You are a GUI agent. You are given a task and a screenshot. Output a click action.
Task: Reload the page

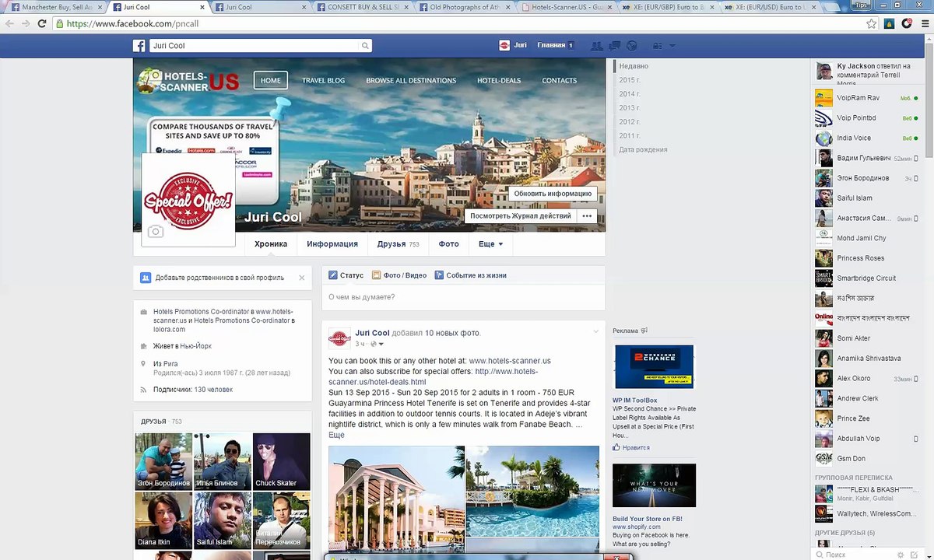coord(42,23)
